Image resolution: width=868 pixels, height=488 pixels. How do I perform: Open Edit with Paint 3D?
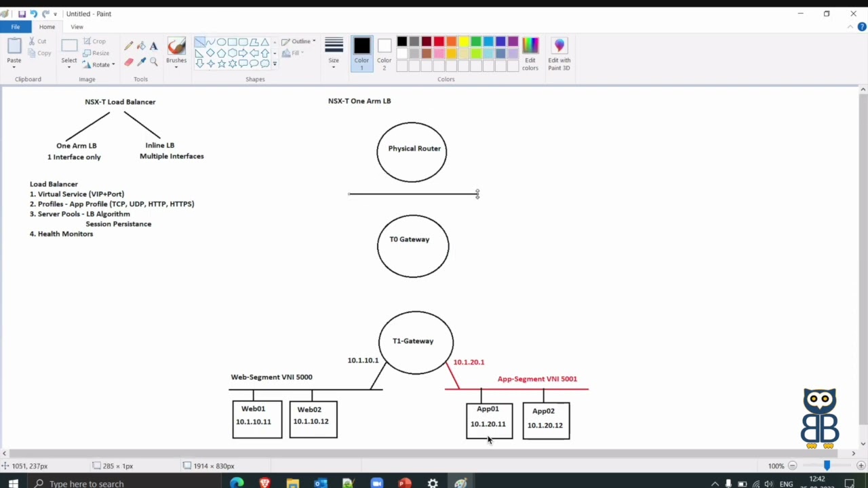[559, 54]
